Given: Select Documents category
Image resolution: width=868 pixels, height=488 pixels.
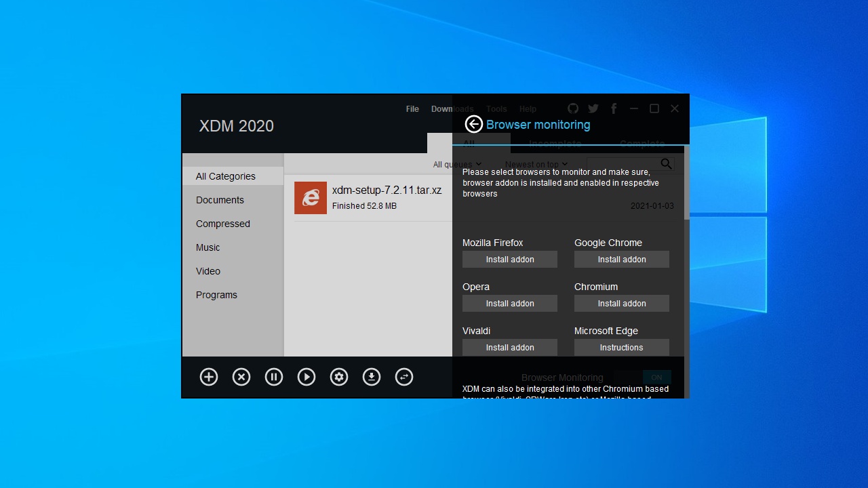Looking at the screenshot, I should [x=233, y=200].
